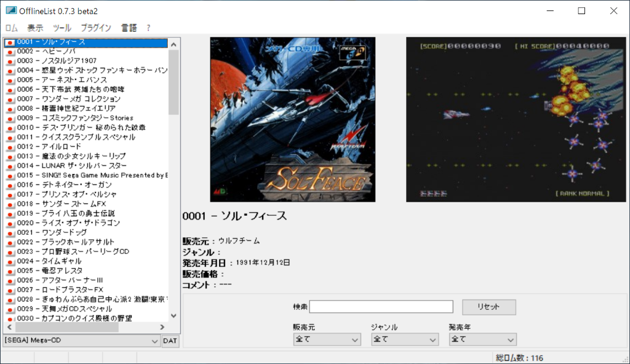Select list row 0028 ぎゅわんぶらあ自己中心派2

point(86,299)
